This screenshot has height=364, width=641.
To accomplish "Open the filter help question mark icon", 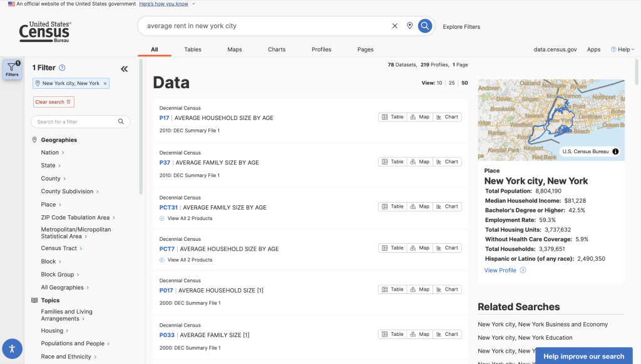I will coord(62,68).
